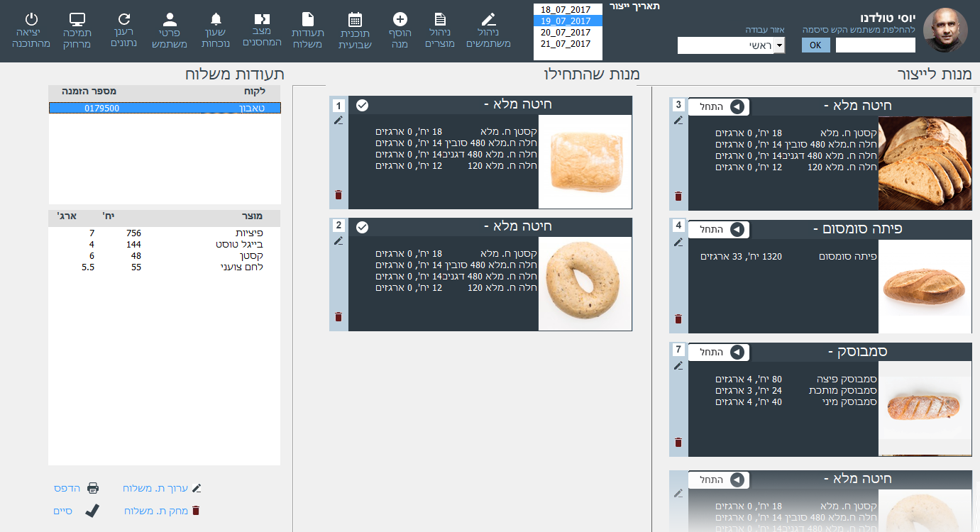Viewport: 980px width, 532px height.
Task: Toggle completion checkmark on batch 2
Action: coord(362,227)
